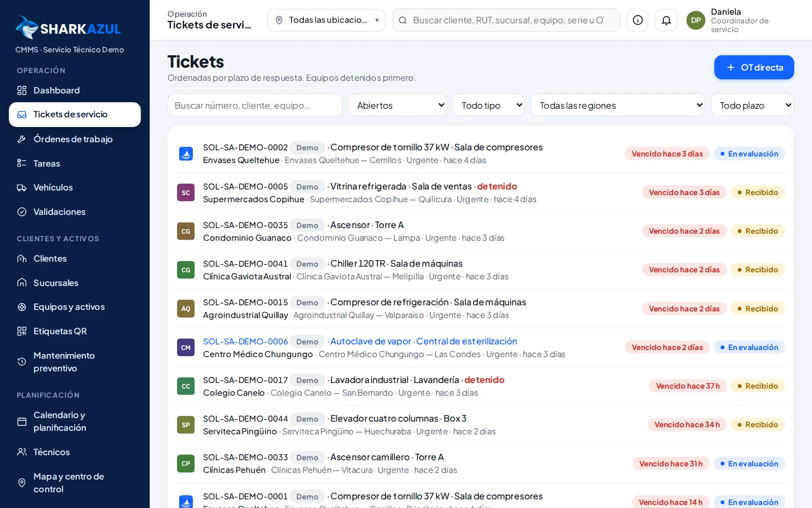The width and height of the screenshot is (812, 508).
Task: Select Tickets de servicio menu item
Action: (75, 114)
